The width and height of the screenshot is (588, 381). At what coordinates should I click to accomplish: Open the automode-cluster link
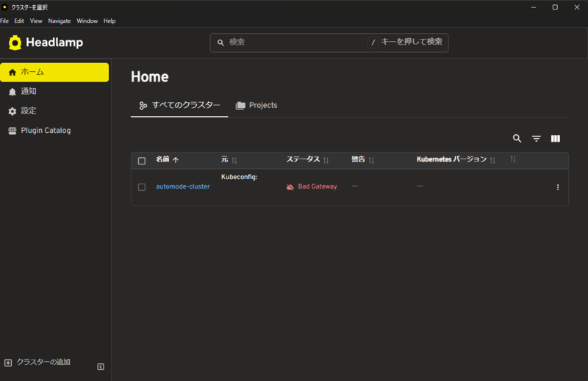[182, 186]
